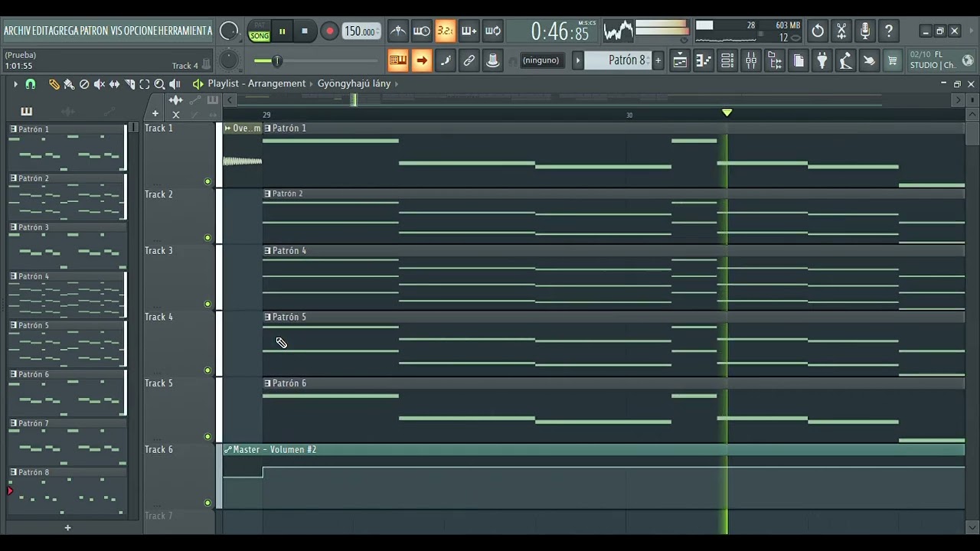Image resolution: width=980 pixels, height=551 pixels.
Task: Expand the playlist options menu arrow
Action: [15, 84]
